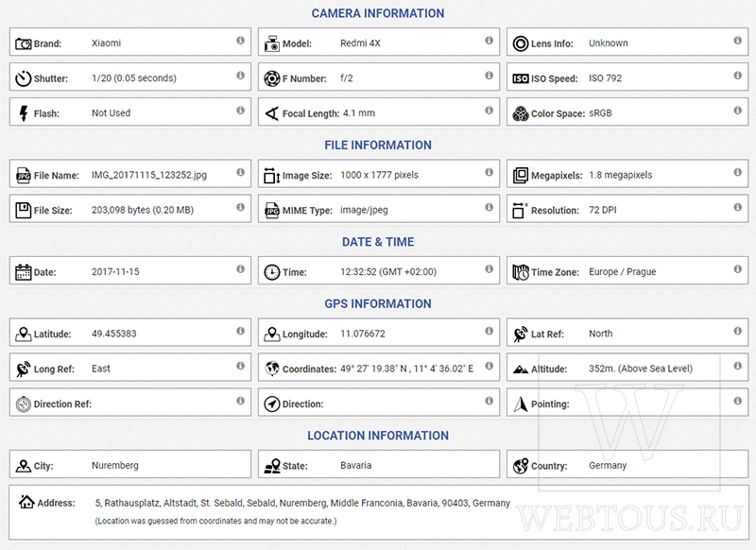Click the coordinates value 49° 27' 19.38" N

coord(373,369)
